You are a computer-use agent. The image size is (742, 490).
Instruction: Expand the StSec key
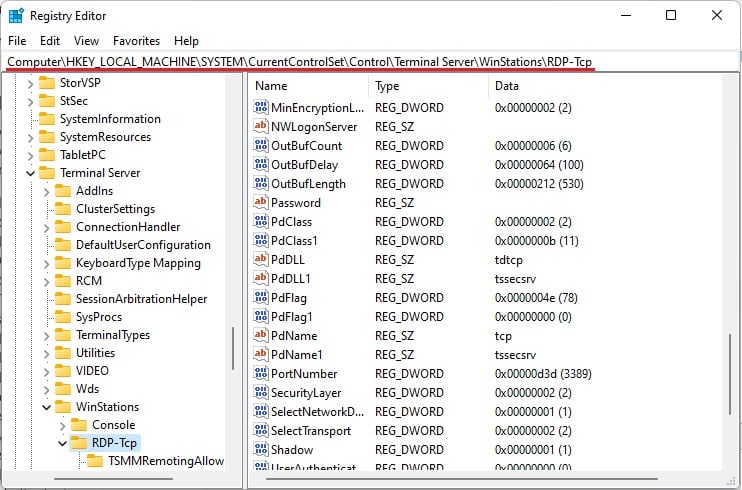click(x=30, y=102)
